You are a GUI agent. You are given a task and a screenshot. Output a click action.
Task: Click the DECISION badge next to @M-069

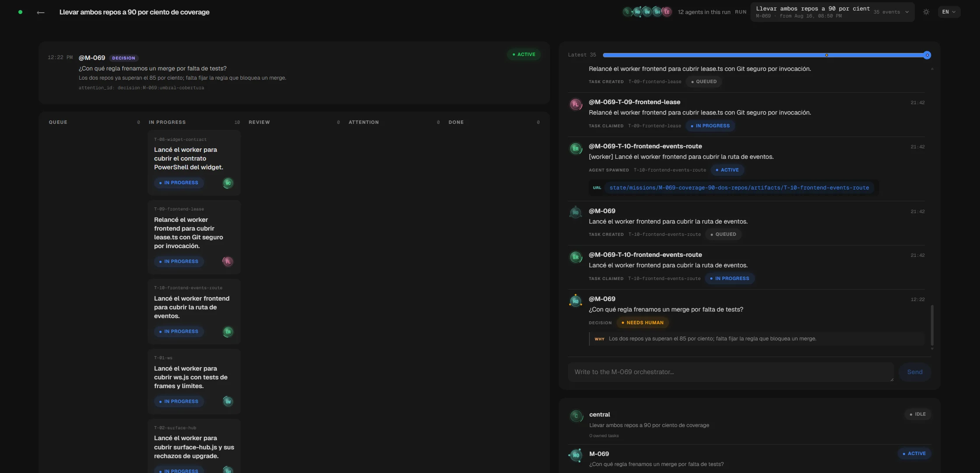coord(123,58)
